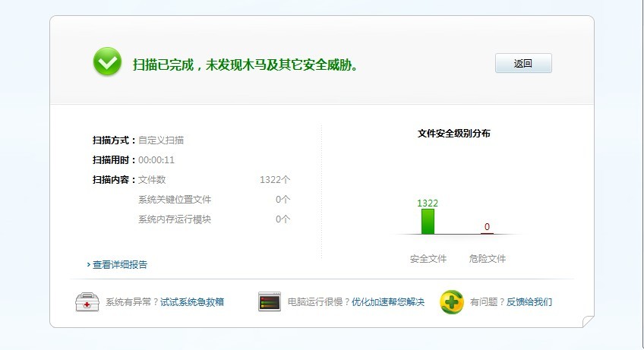Click the 危险文件 chart label

487,259
